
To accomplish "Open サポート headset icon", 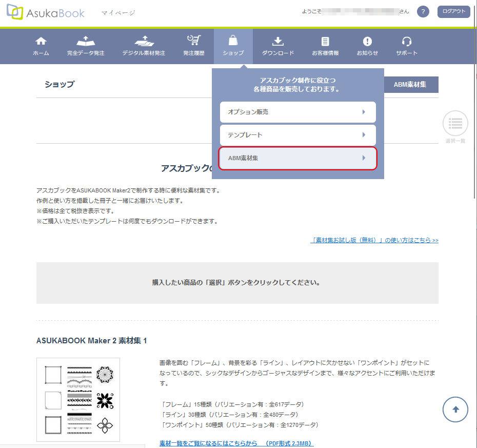I will click(407, 42).
